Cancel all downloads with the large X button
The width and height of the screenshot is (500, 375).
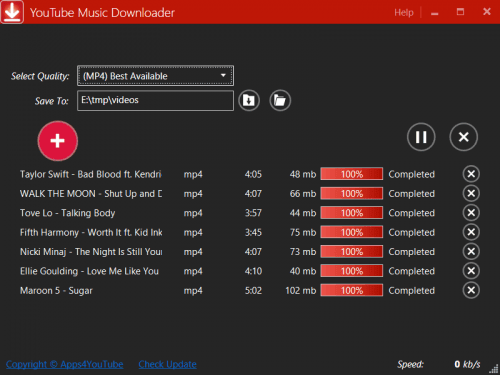(464, 137)
